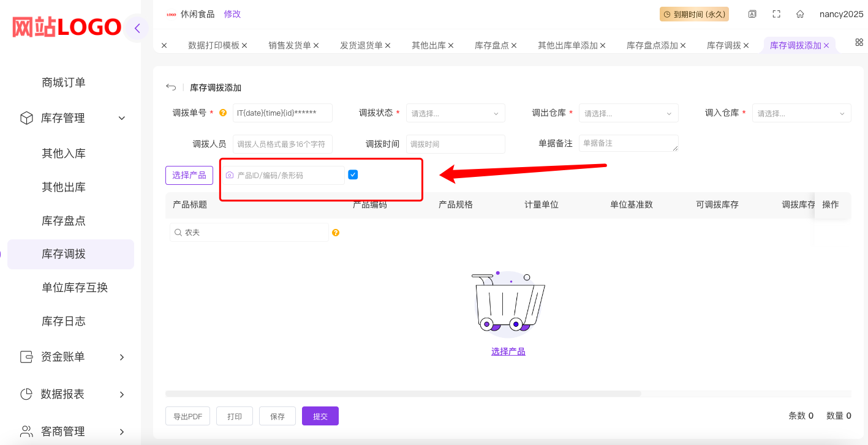Click the horizontal scrollbar under the table
The height and width of the screenshot is (445, 868).
(x=403, y=394)
